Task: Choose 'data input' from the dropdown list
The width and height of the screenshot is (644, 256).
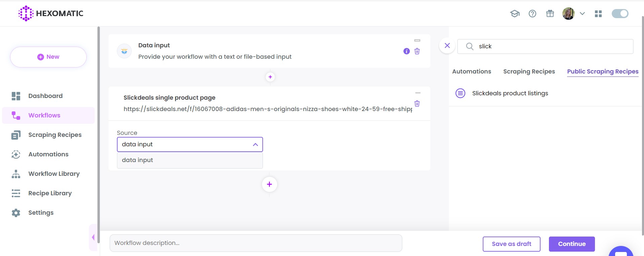Action: [190, 160]
